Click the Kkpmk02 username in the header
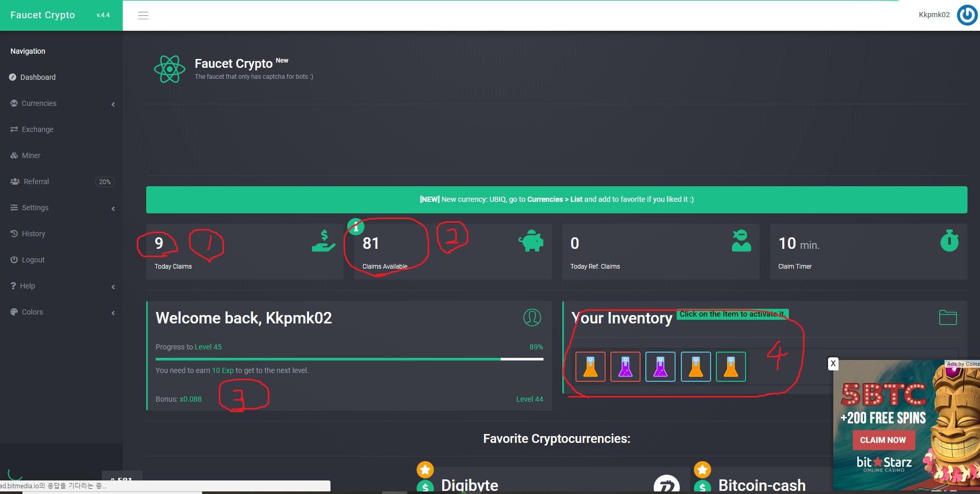Image resolution: width=980 pixels, height=494 pixels. [x=934, y=15]
